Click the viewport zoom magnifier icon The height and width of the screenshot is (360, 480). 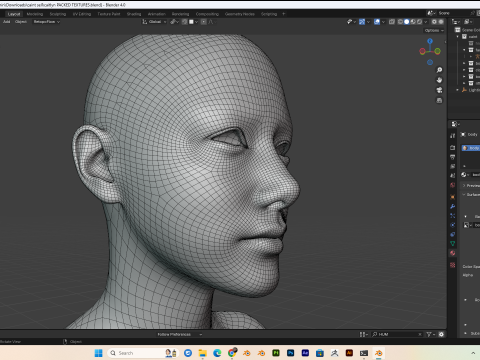pyautogui.click(x=439, y=70)
